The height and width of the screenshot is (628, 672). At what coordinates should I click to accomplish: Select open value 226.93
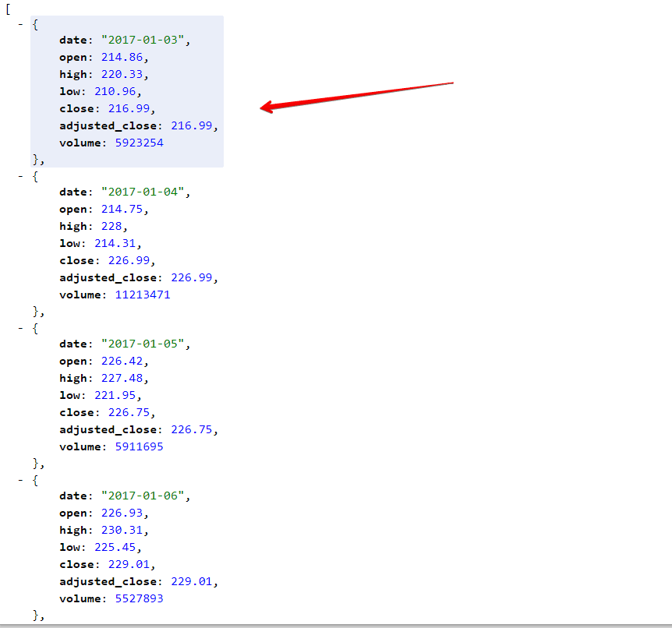122,513
